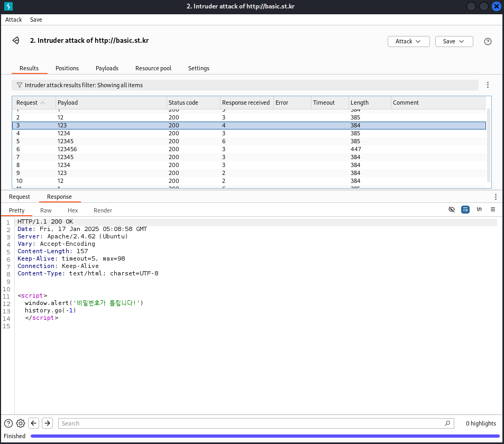Switch to the Results tab
504x444 pixels.
pos(29,68)
